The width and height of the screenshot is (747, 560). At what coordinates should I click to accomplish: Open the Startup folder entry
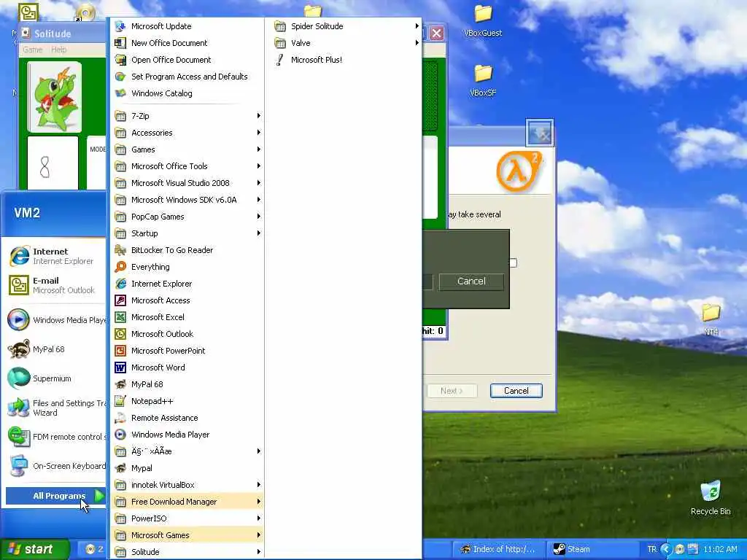[x=187, y=233]
